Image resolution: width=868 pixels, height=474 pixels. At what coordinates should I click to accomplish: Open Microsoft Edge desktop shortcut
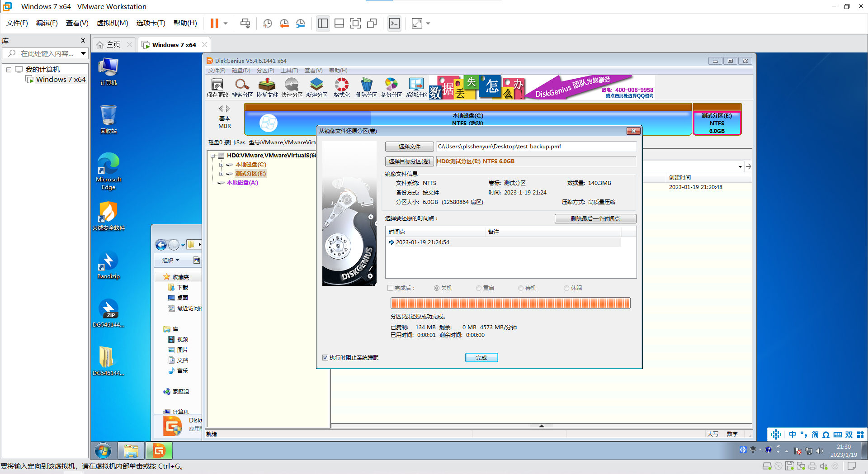[108, 171]
